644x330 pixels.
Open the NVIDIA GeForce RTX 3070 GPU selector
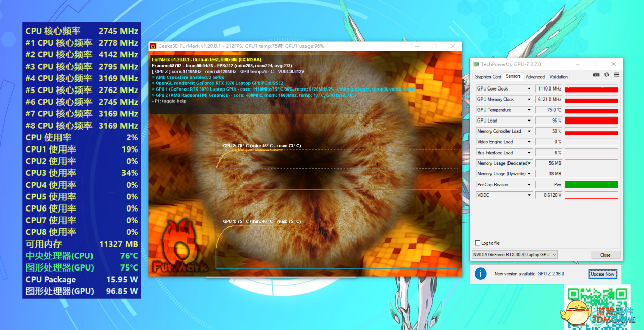pos(514,254)
